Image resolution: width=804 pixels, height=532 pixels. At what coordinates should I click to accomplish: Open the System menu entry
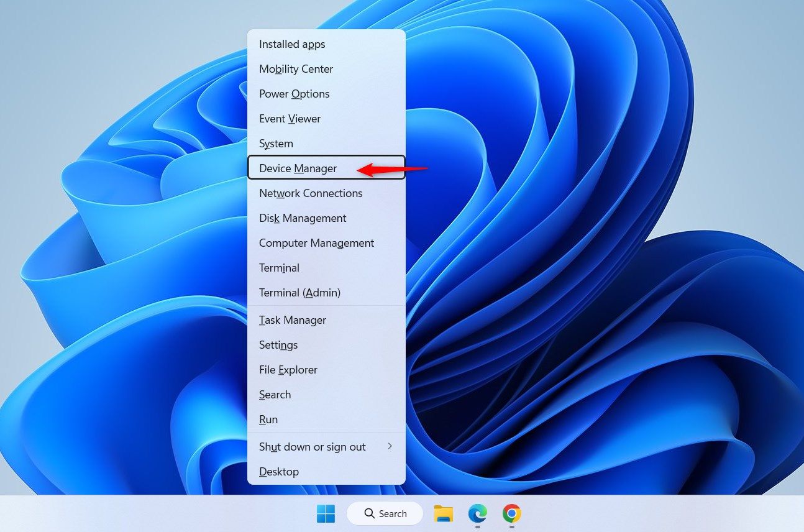tap(276, 144)
